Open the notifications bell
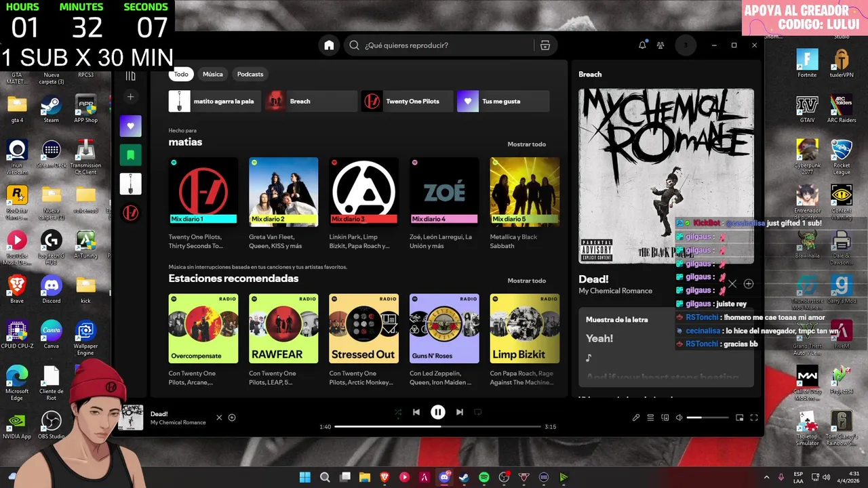Screen dimensions: 868x488 pyautogui.click(x=642, y=45)
